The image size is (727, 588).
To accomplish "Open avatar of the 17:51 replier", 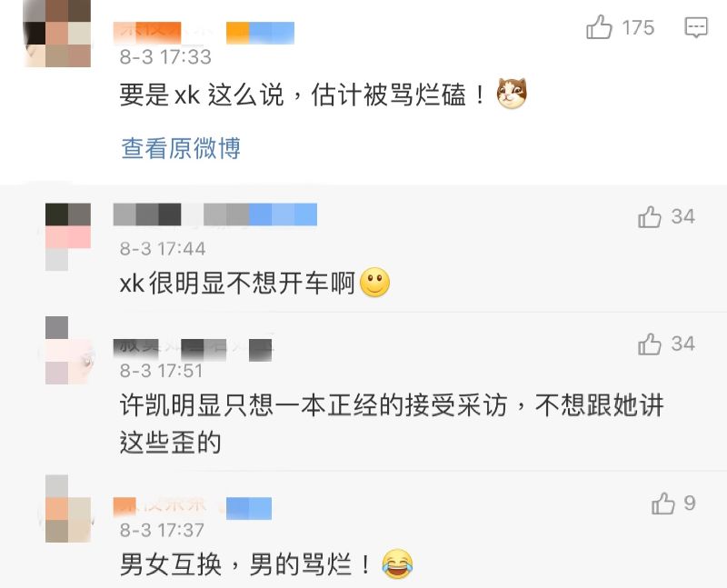I will point(68,351).
